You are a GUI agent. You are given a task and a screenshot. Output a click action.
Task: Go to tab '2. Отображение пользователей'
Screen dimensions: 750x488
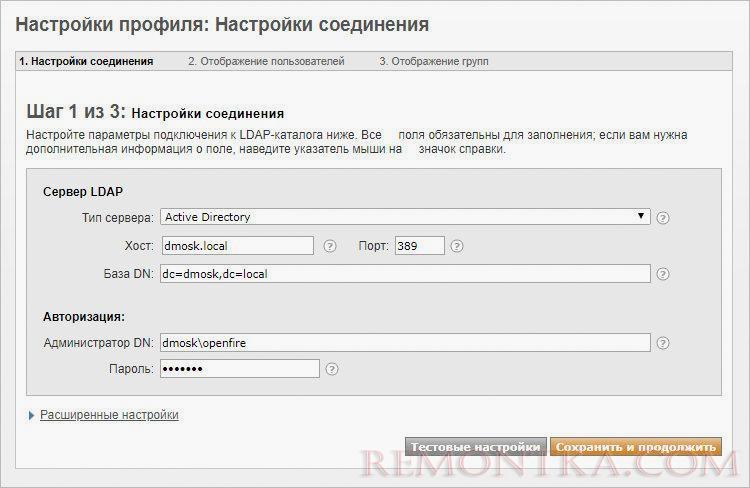point(266,61)
